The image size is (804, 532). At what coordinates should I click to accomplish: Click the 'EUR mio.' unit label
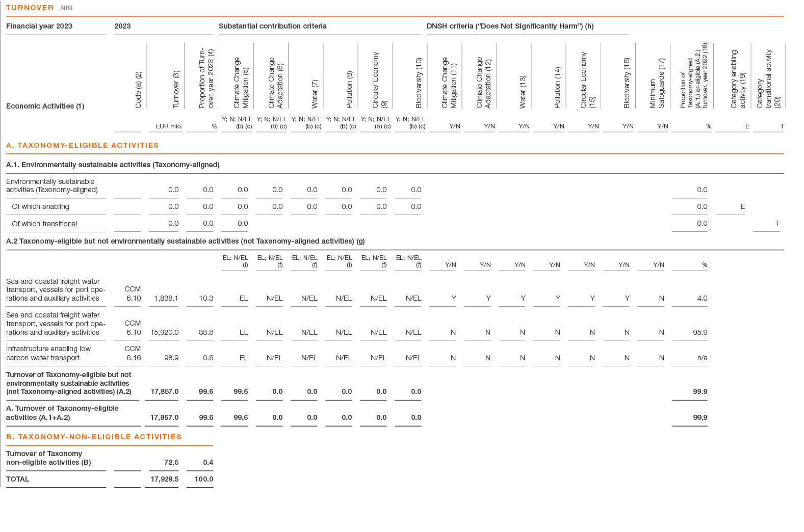click(169, 126)
